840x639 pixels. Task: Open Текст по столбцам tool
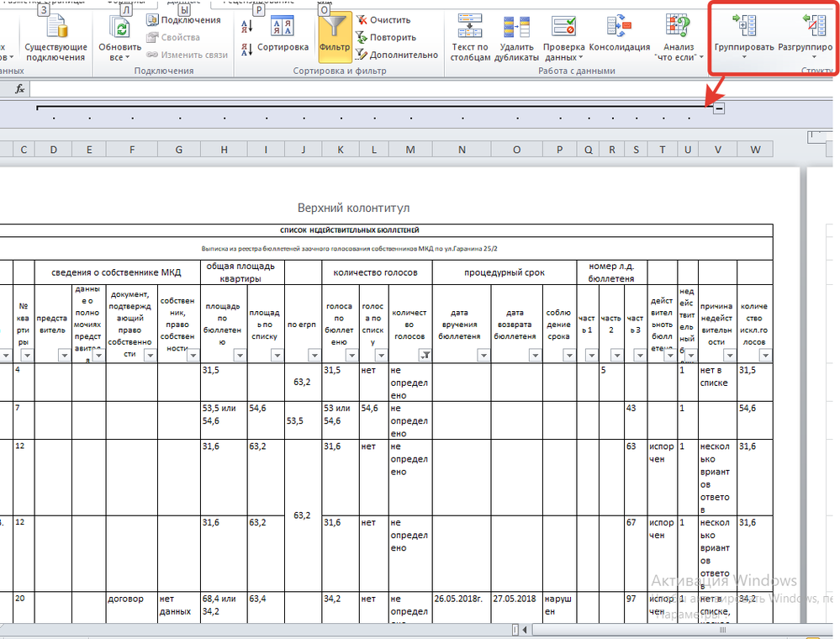(469, 38)
